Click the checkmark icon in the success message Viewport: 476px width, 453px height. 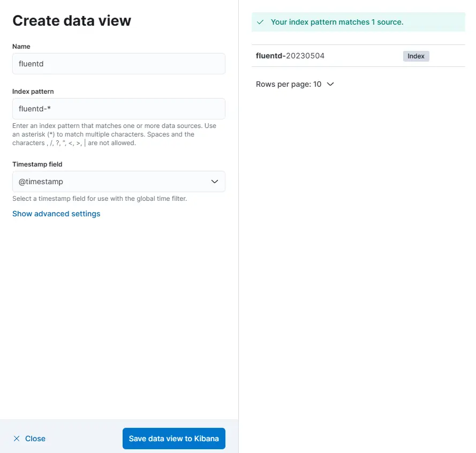pyautogui.click(x=260, y=22)
